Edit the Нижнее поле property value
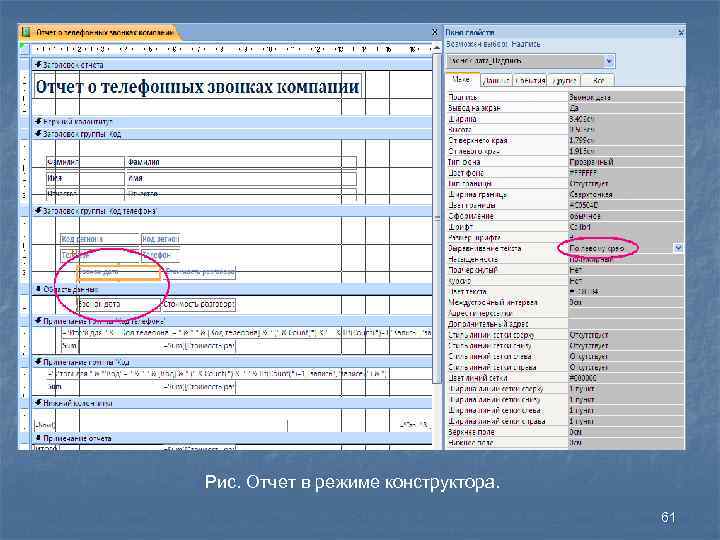 click(626, 443)
